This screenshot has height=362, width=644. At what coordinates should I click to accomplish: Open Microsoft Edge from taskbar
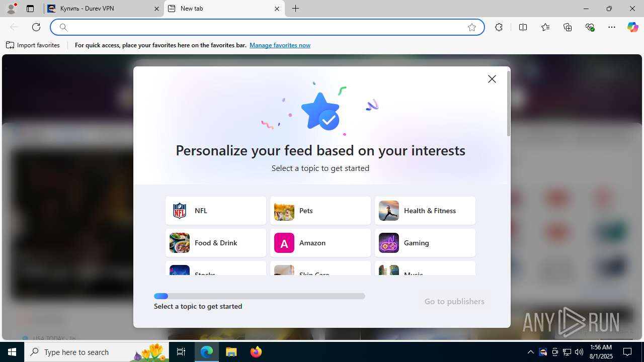pos(207,352)
